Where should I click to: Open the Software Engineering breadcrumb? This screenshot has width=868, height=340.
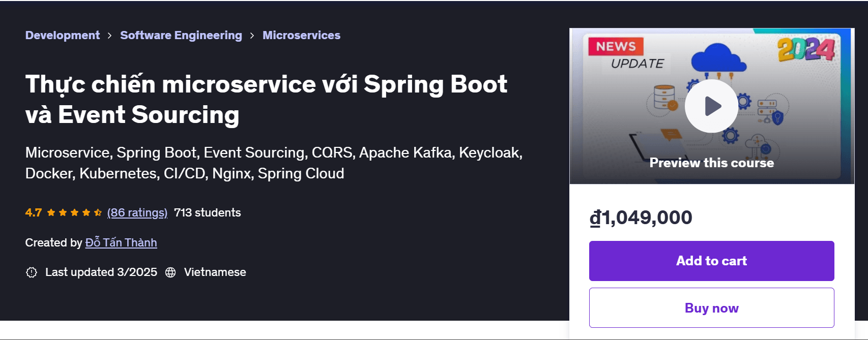(x=181, y=35)
